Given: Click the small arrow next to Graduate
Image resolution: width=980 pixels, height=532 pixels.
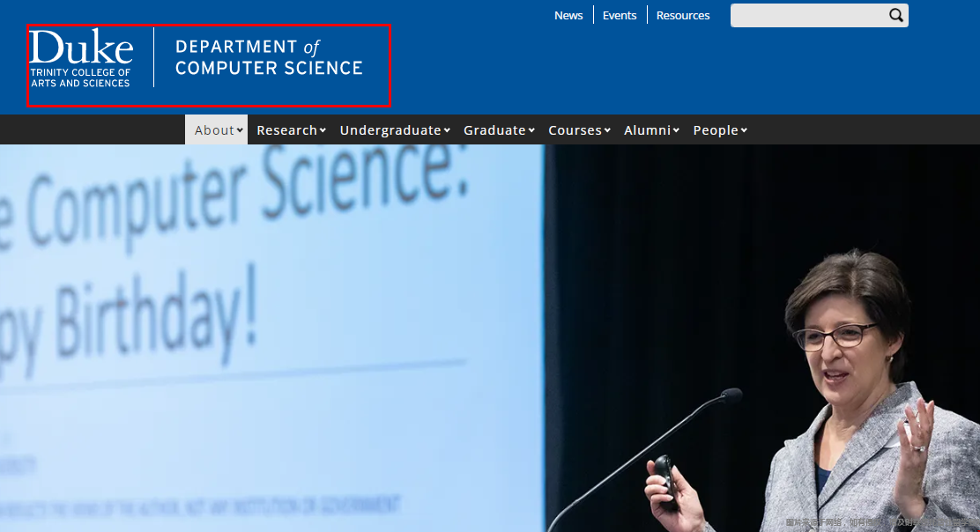Looking at the screenshot, I should pyautogui.click(x=531, y=130).
